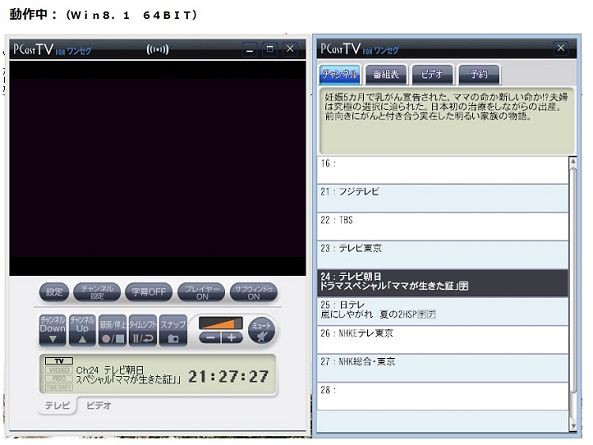Click the orange volume level indicator
The height and width of the screenshot is (445, 593).
pyautogui.click(x=221, y=323)
